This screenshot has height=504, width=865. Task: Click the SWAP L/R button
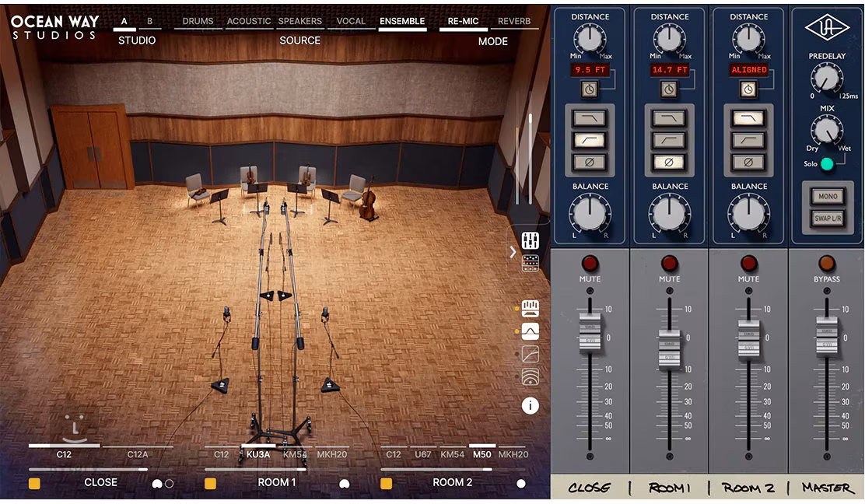(827, 219)
